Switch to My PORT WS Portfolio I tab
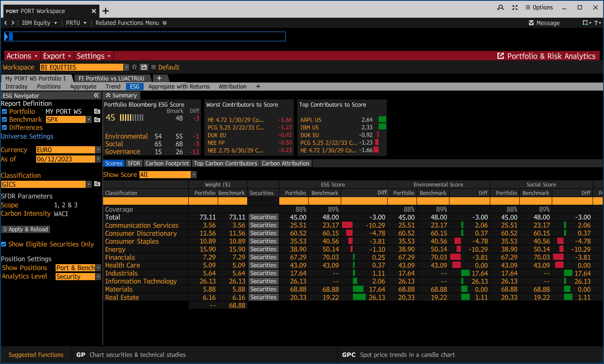 click(x=36, y=78)
